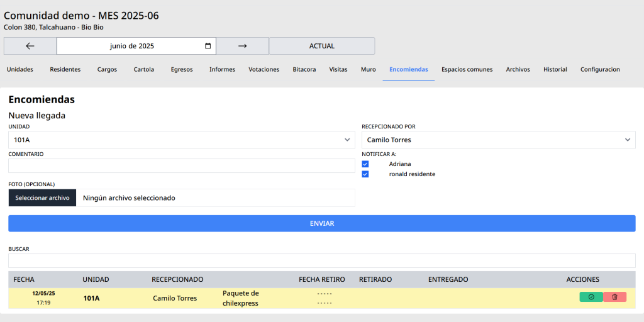Expand the Unidad dropdown showing 101A

coord(181,140)
